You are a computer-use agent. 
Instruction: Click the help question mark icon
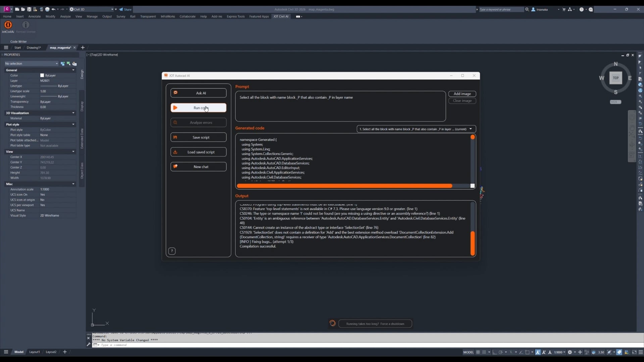pyautogui.click(x=172, y=251)
